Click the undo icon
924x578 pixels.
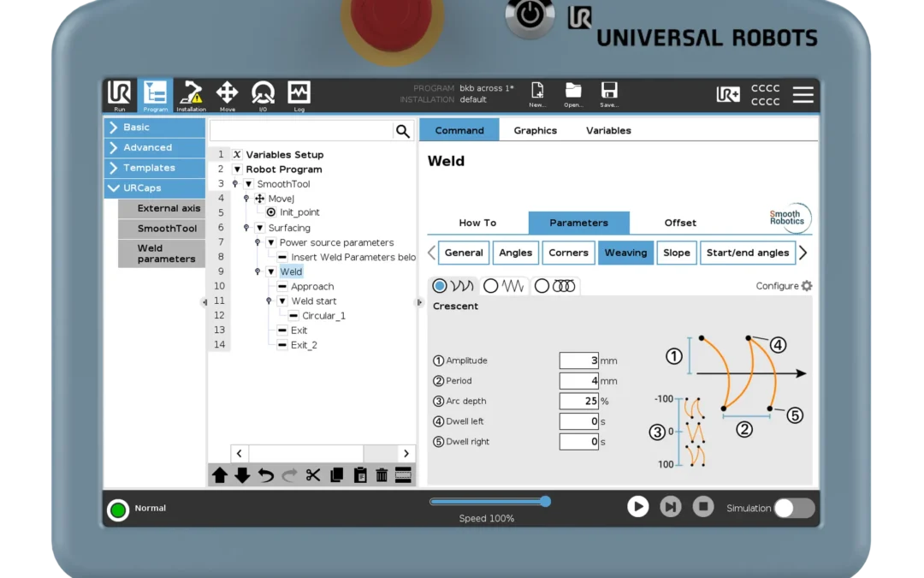click(266, 475)
